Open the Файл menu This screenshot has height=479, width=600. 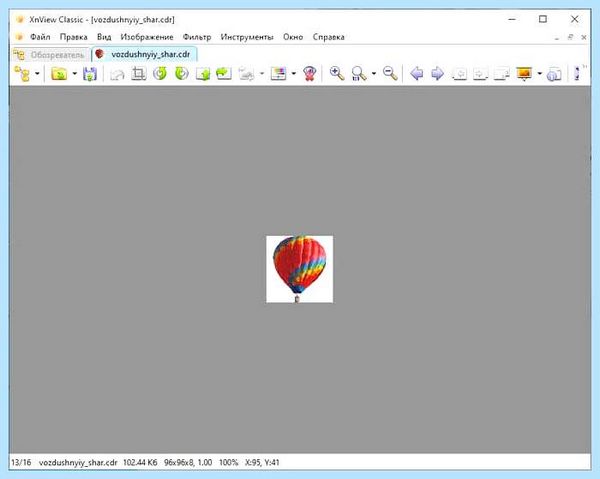[x=40, y=37]
